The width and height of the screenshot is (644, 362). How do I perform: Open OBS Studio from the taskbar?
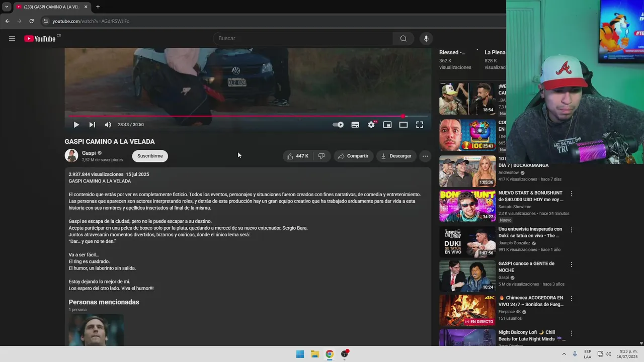click(344, 354)
